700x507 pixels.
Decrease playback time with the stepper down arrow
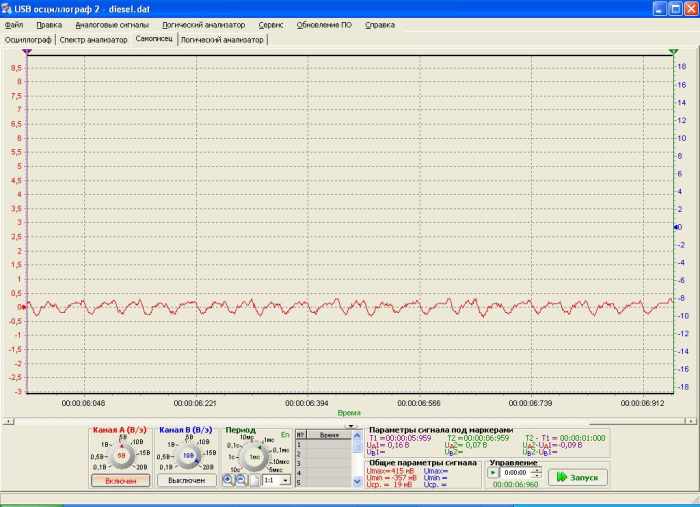538,475
